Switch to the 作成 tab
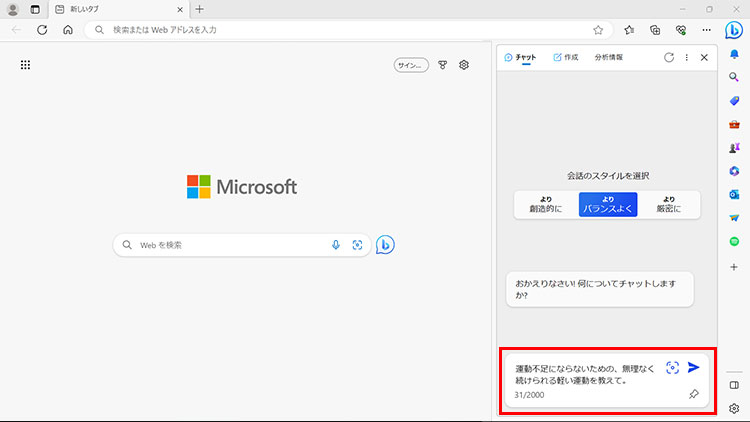Image resolution: width=750 pixels, height=422 pixels. [566, 58]
